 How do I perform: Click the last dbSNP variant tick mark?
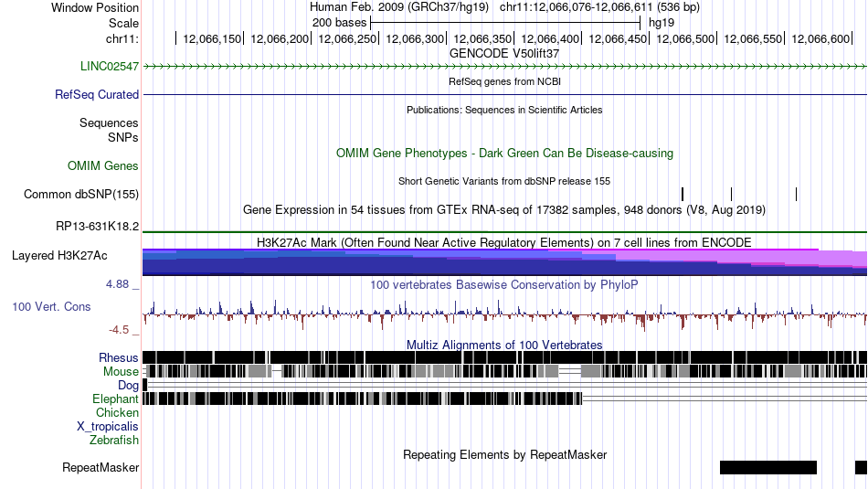coord(796,194)
